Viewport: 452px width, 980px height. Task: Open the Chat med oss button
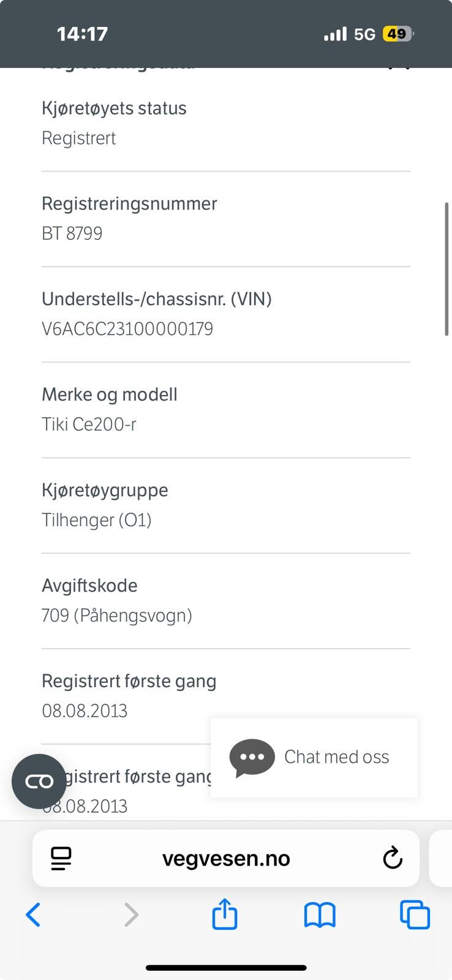[336, 757]
